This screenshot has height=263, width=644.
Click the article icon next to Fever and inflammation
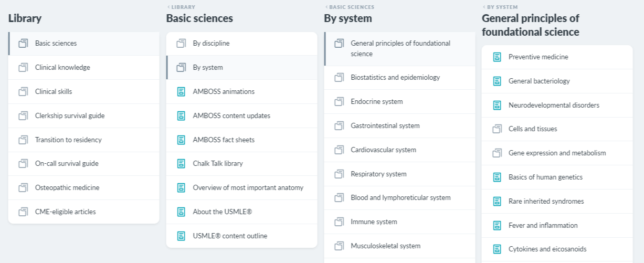(497, 225)
